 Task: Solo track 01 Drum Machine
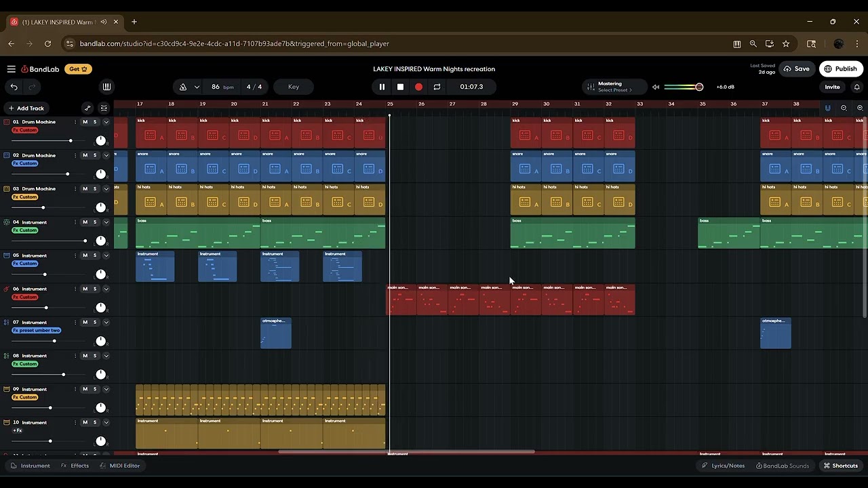click(x=95, y=122)
